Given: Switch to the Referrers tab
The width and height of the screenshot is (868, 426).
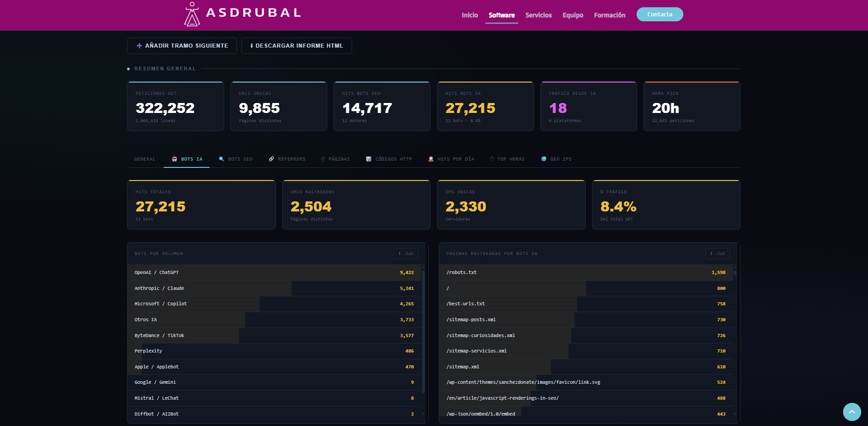Looking at the screenshot, I should (x=287, y=159).
